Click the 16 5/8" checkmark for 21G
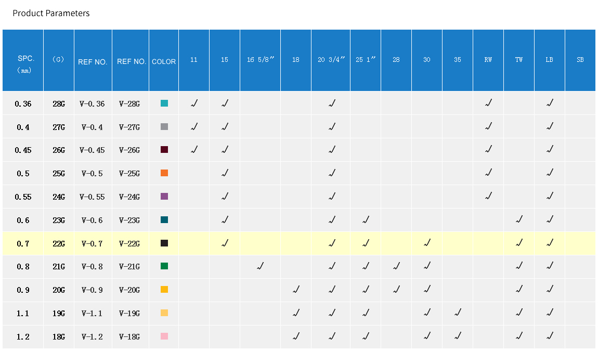 click(x=260, y=266)
